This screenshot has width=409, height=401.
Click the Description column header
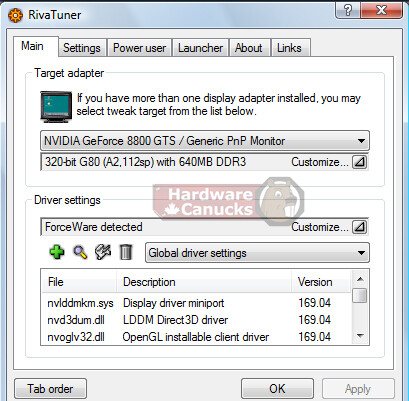coord(204,282)
